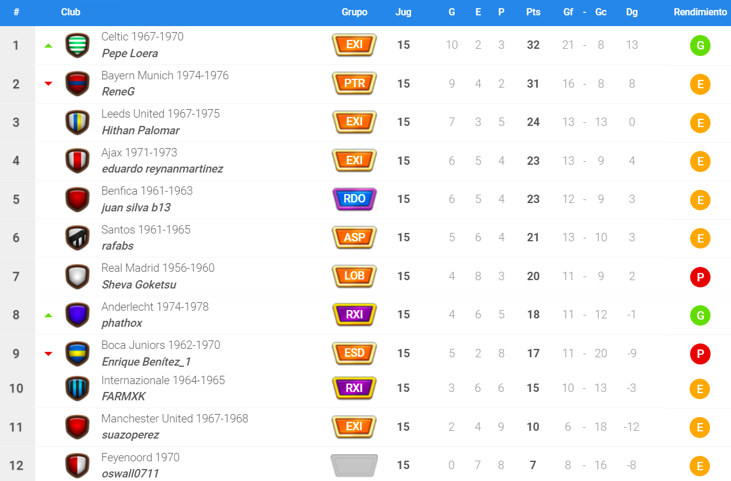Click the Club column header

tap(71, 12)
